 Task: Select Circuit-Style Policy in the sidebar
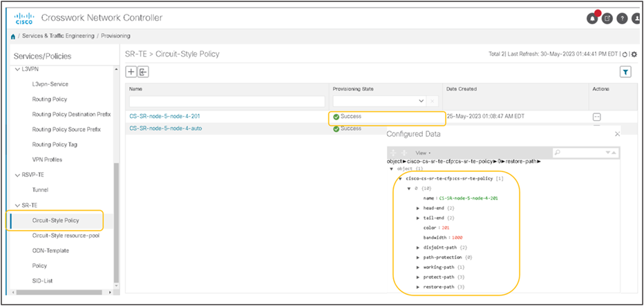pos(55,220)
